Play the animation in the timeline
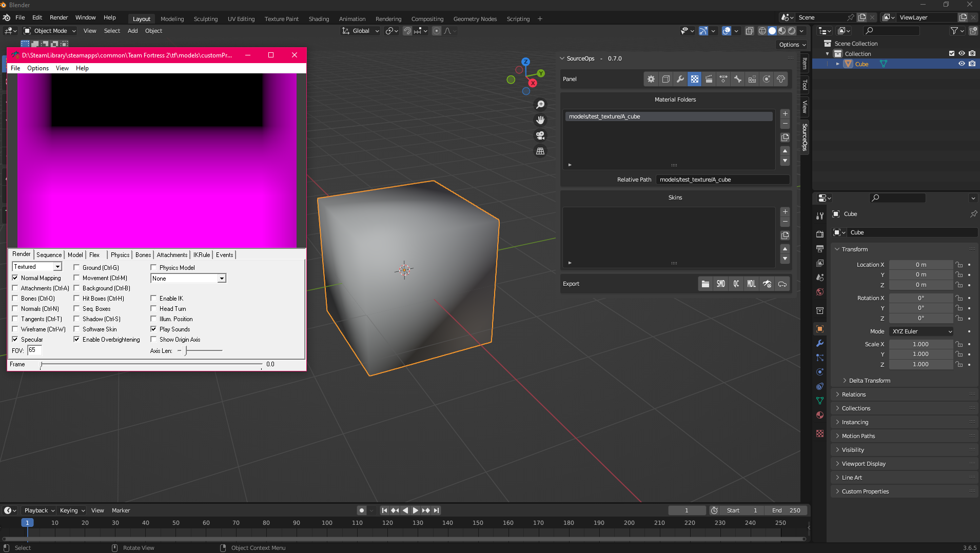Screen dimensions: 980x553 (416, 510)
